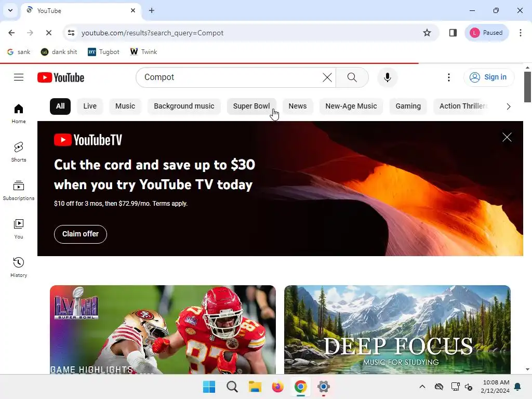532x399 pixels.
Task: Filter results by Music
Action: point(125,106)
